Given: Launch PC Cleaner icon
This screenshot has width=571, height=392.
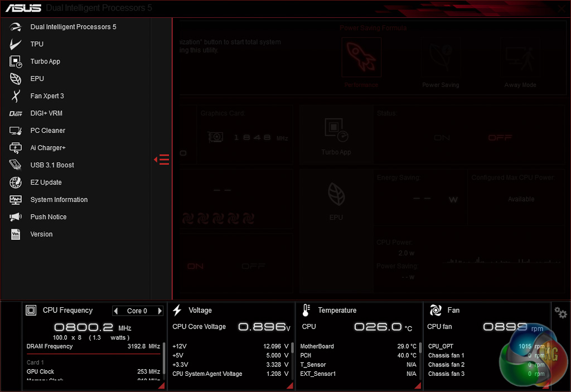Looking at the screenshot, I should pyautogui.click(x=15, y=130).
